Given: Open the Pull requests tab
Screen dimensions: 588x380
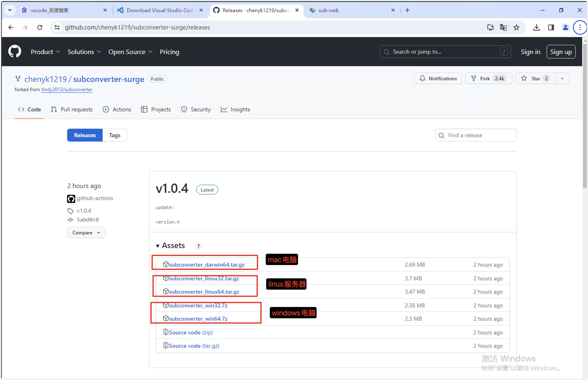Looking at the screenshot, I should coord(72,109).
